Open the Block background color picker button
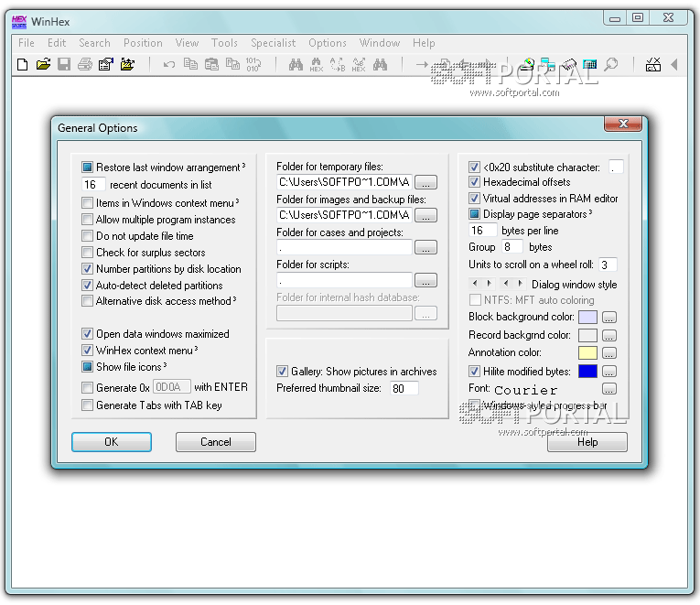This screenshot has height=605, width=700. pos(608,318)
